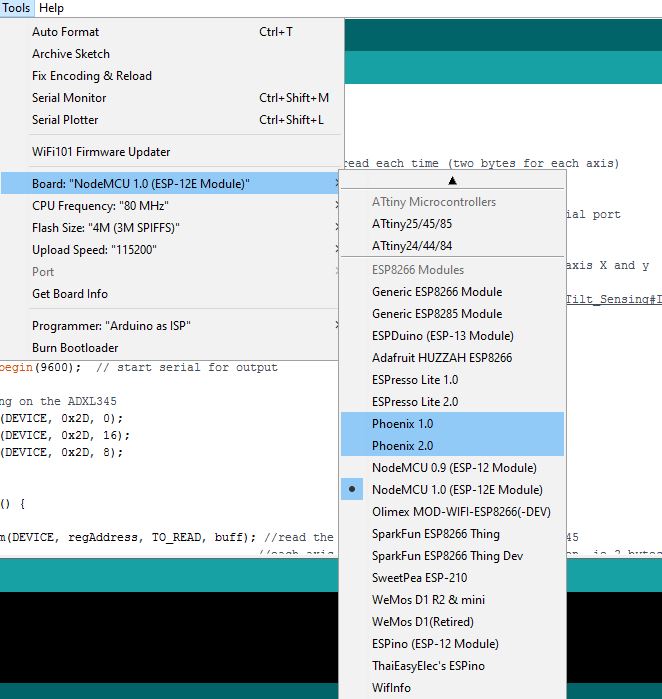This screenshot has height=699, width=662.
Task: Select SparkFun ESP8266 Thing Dev board
Action: (x=452, y=555)
